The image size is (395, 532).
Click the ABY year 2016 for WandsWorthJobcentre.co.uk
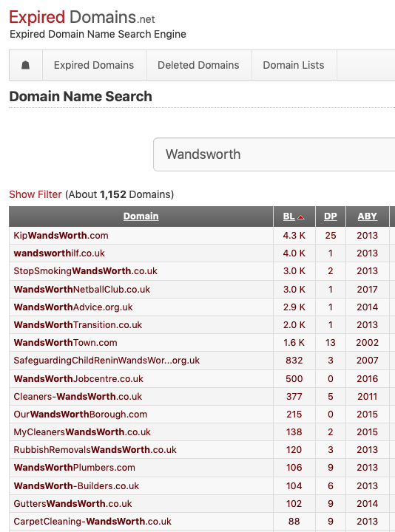coord(367,378)
